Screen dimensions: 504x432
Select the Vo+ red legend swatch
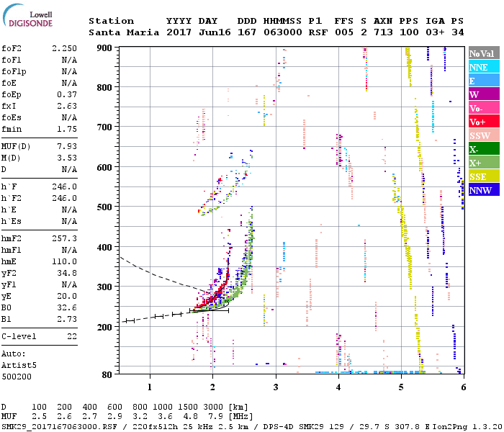coord(484,122)
